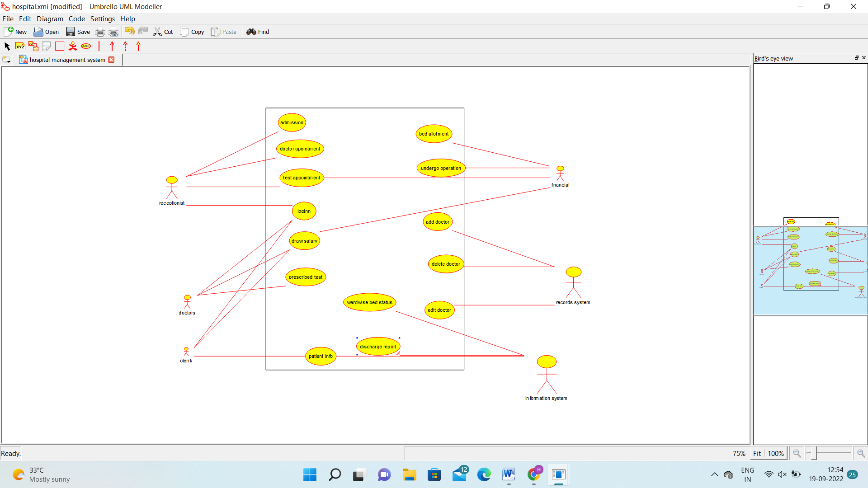Click the Bird's eye view thumbnail
Image resolution: width=868 pixels, height=488 pixels.
(810, 270)
